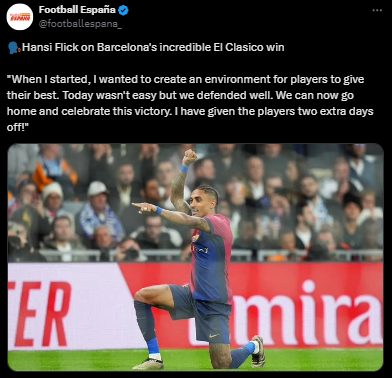Viewport: 392px width, 378px height.
Task: Click the player's raised fist in the photo
Action: point(189,157)
